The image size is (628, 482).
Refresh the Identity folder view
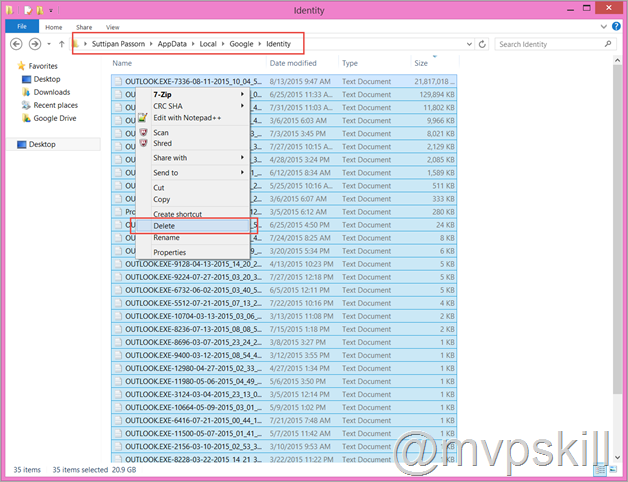click(482, 44)
